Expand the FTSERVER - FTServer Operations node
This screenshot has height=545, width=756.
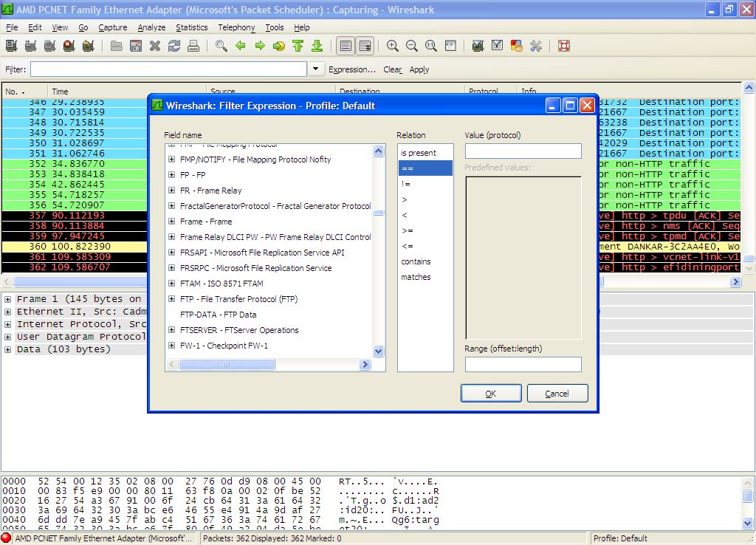pyautogui.click(x=171, y=330)
